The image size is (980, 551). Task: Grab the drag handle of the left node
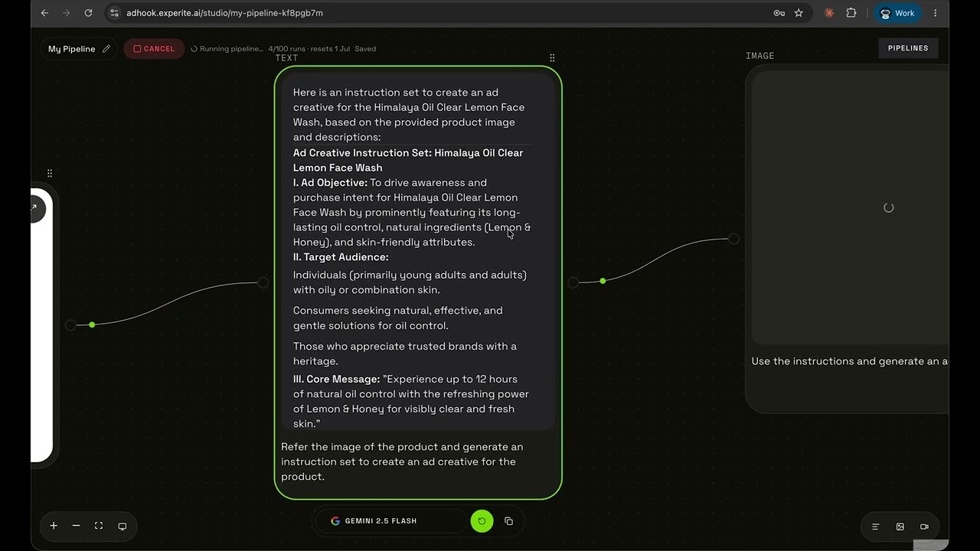coord(50,174)
